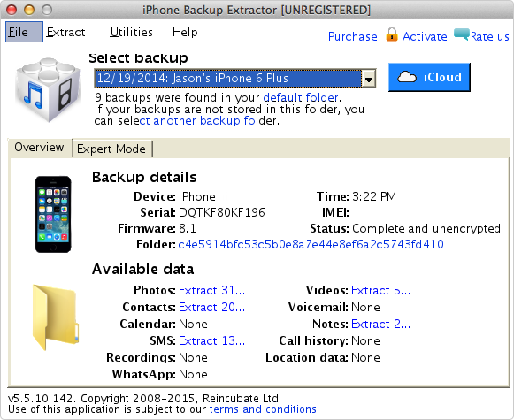Close the window with the red button

pos(12,10)
